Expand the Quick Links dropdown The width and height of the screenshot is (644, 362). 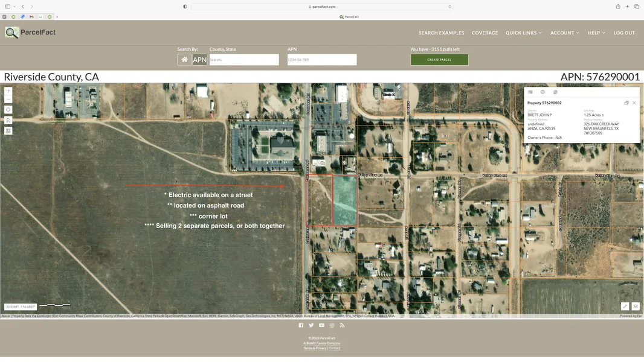(x=523, y=33)
